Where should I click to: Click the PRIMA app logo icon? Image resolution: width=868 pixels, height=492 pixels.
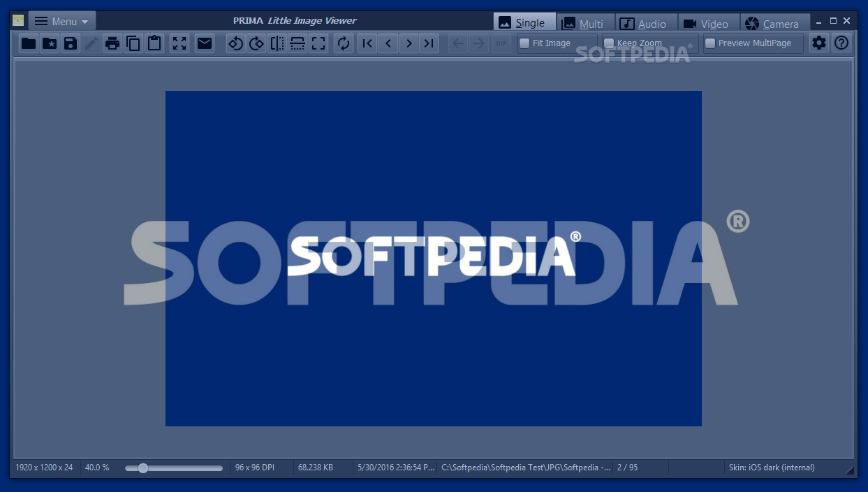18,21
